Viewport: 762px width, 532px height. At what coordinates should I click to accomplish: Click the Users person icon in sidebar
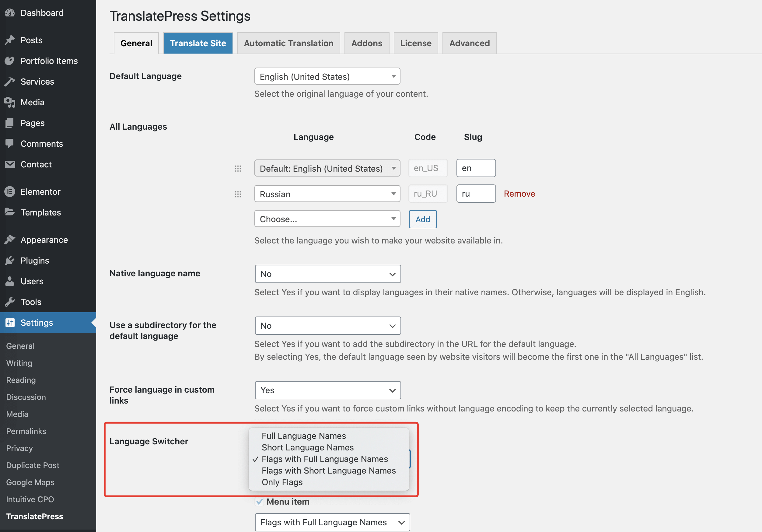click(10, 281)
